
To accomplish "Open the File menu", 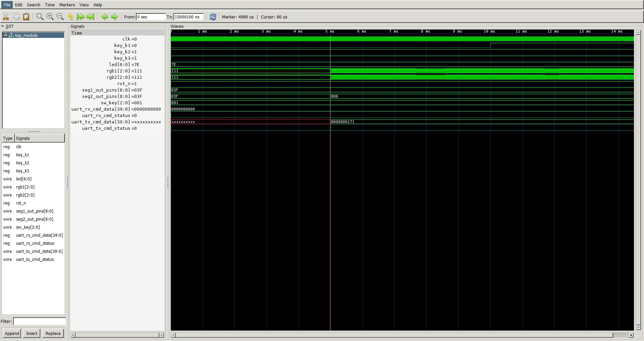I will pos(7,5).
